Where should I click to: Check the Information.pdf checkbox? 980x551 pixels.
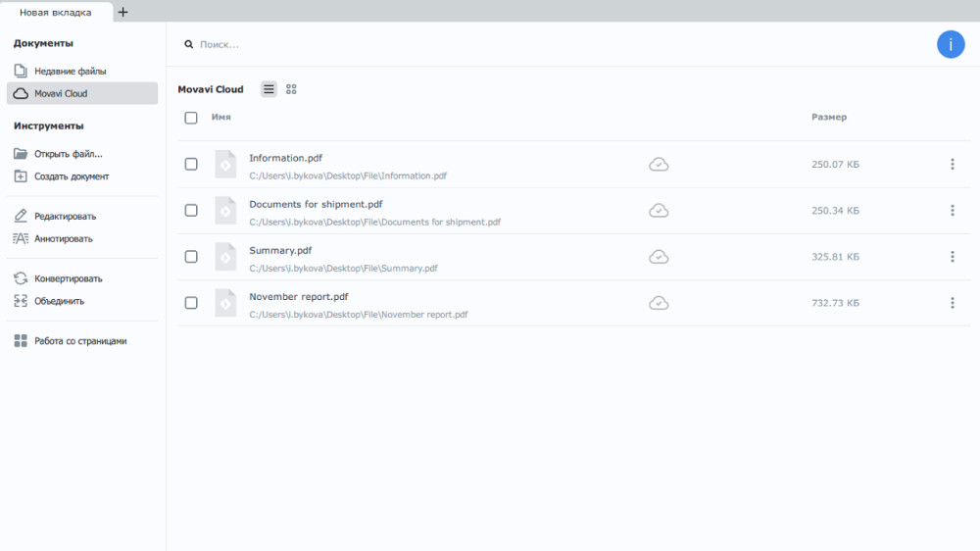(x=191, y=164)
